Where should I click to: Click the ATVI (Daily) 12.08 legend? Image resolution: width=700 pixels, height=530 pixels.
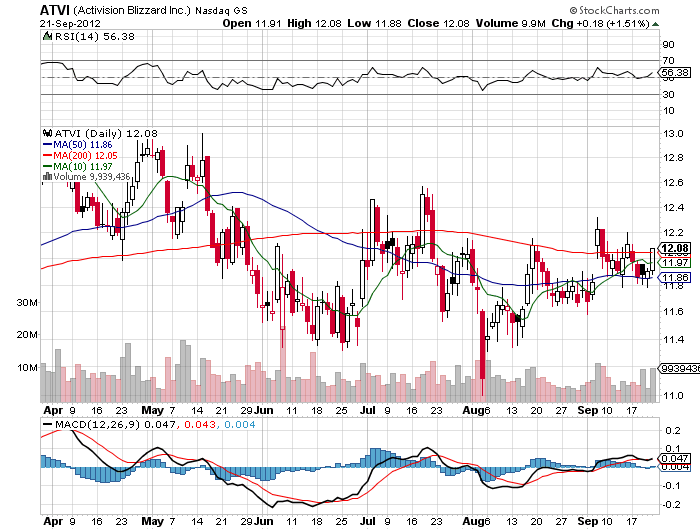[106, 133]
